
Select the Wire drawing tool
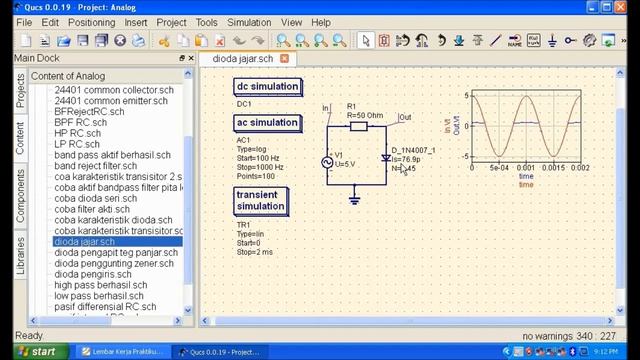(496, 40)
